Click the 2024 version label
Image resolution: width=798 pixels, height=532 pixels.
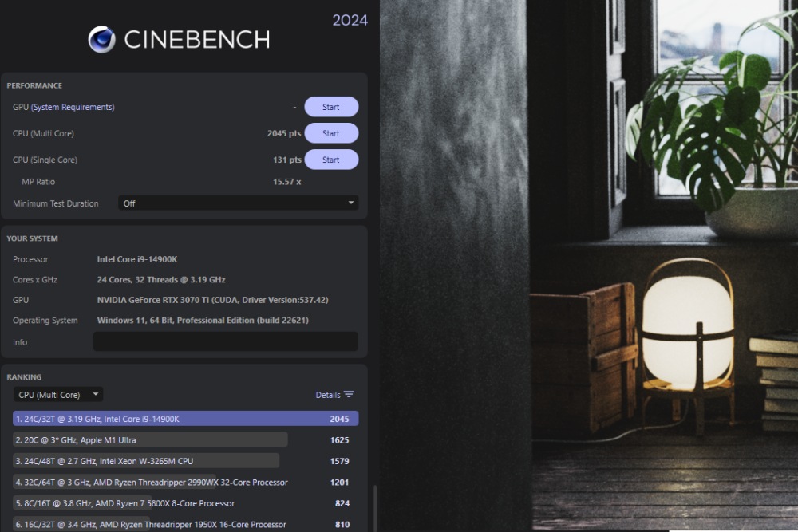tap(350, 21)
